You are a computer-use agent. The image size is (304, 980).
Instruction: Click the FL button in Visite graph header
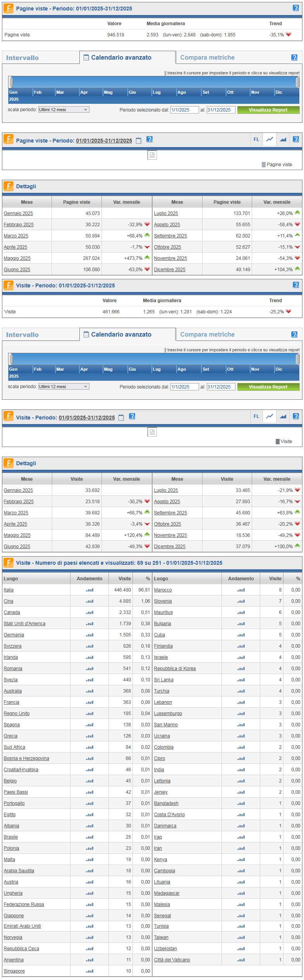click(x=256, y=416)
